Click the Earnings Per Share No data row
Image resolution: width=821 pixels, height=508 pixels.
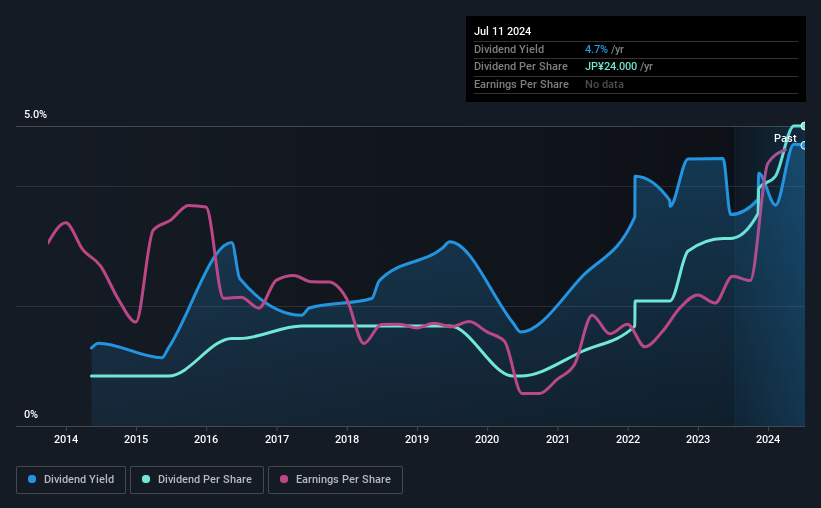click(636, 84)
